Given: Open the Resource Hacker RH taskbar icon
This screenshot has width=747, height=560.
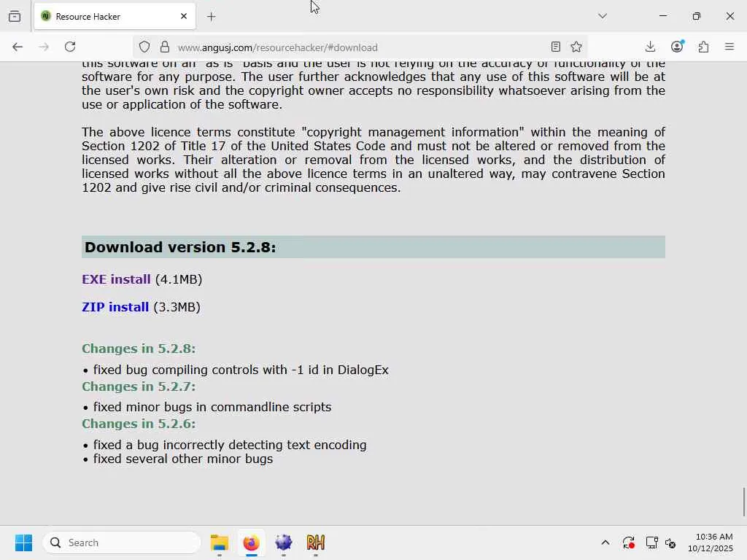Looking at the screenshot, I should coord(315,542).
